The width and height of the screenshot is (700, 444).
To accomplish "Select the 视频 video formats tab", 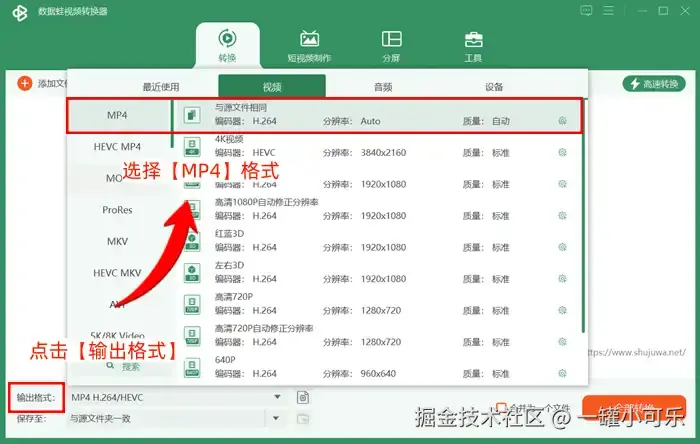I will coord(272,86).
